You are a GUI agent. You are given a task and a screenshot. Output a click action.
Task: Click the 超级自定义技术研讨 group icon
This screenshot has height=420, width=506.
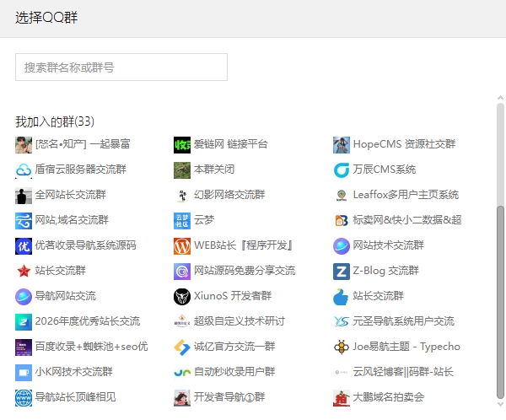coord(182,322)
